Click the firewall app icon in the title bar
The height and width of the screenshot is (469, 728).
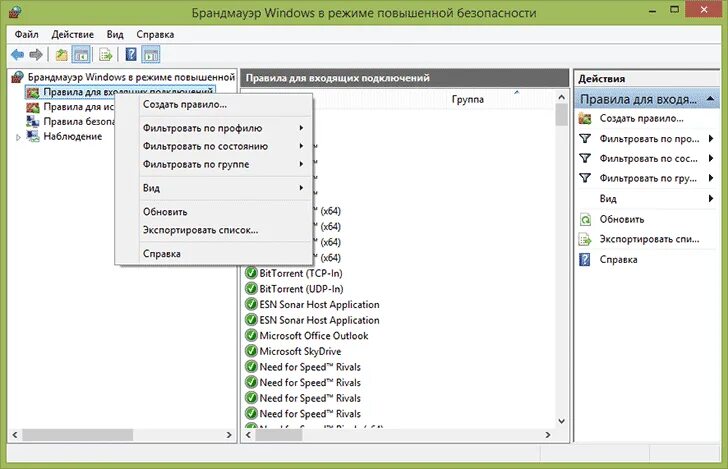click(x=15, y=12)
